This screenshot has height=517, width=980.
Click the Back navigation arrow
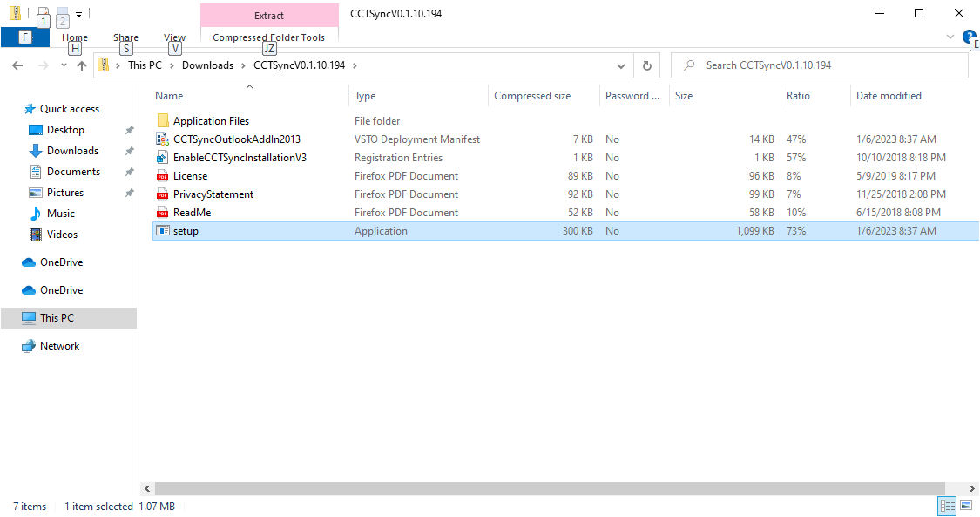tap(17, 65)
